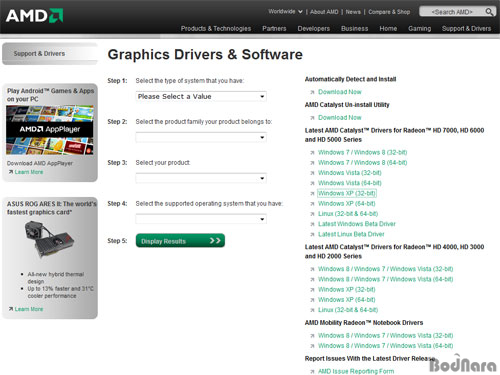Image resolution: width=500 pixels, height=375 pixels.
Task: Open the focused Windows XP (32-bit) link
Action: click(x=347, y=193)
